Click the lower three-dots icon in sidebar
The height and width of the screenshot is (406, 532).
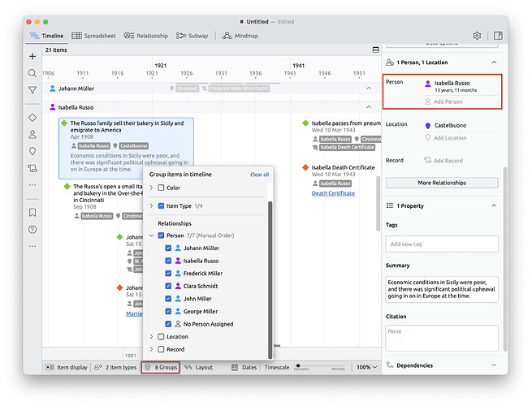[32, 246]
